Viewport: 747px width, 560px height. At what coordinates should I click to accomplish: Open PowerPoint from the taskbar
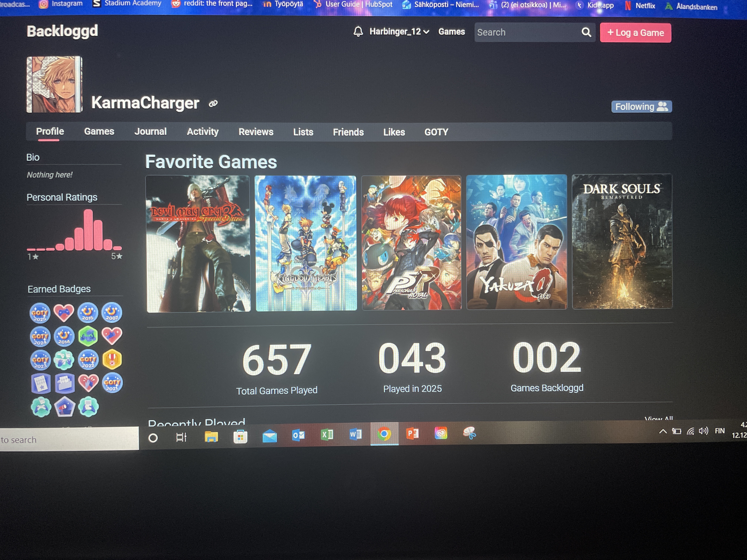[412, 433]
